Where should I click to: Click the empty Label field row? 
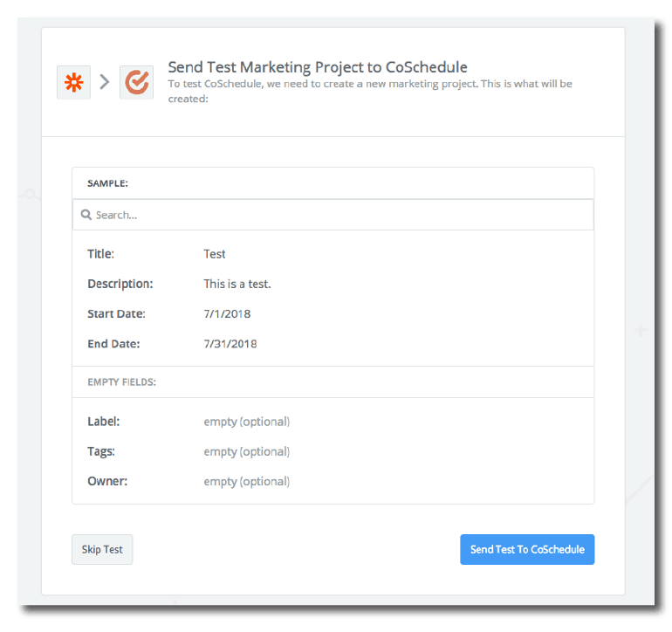click(247, 422)
